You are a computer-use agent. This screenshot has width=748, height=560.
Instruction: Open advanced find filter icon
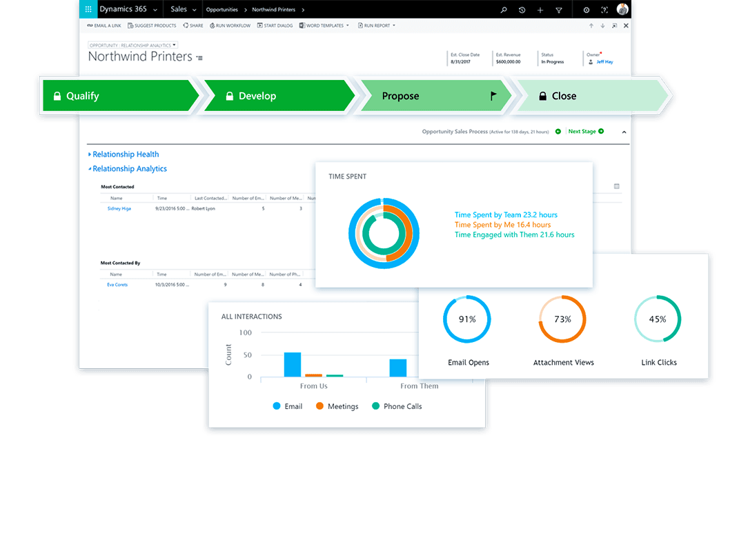(559, 10)
